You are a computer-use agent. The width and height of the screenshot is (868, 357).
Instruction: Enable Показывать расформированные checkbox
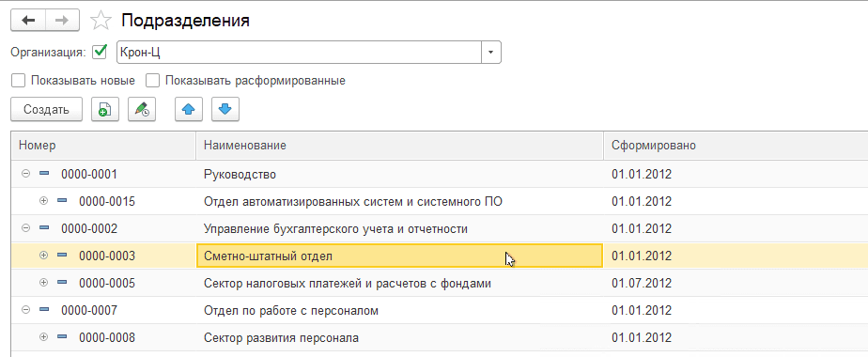click(x=153, y=80)
